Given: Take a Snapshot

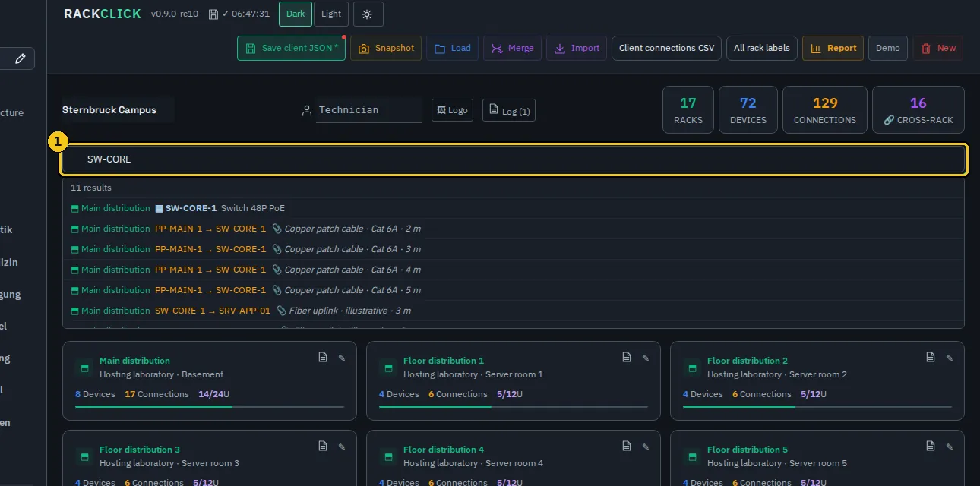Looking at the screenshot, I should pyautogui.click(x=386, y=48).
